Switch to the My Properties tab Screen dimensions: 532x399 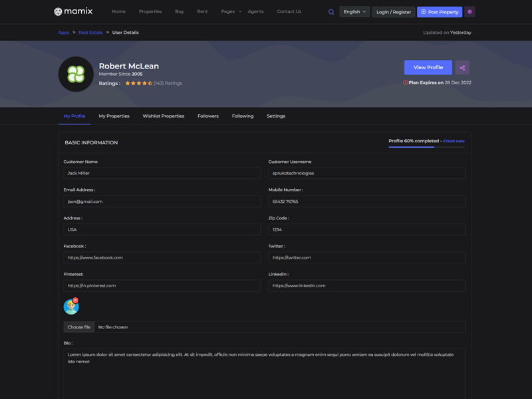pos(114,116)
